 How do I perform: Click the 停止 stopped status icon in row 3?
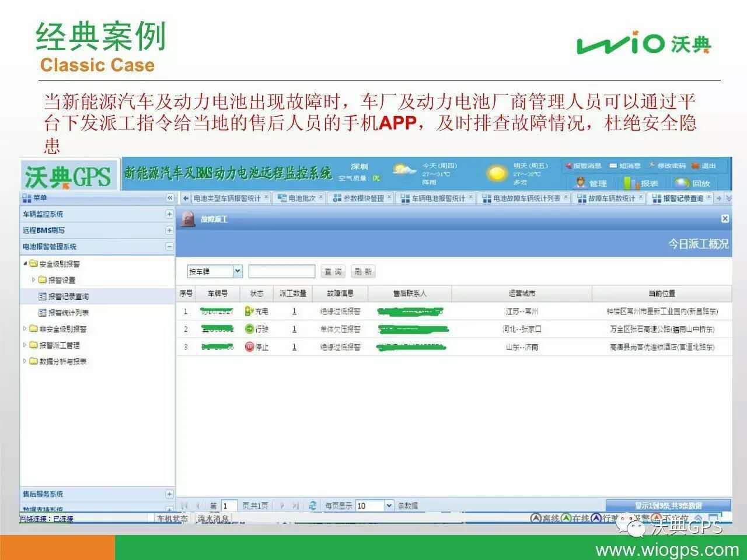[249, 347]
